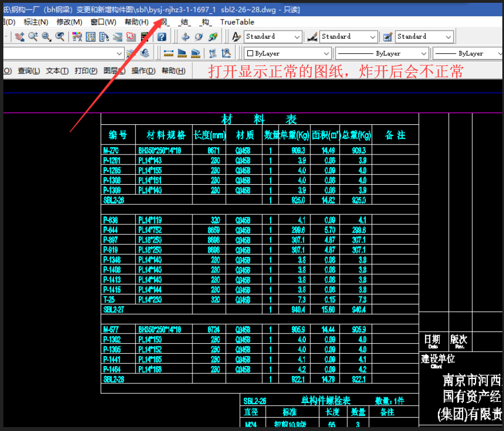
Task: Select the 版次 label in title block
Action: pyautogui.click(x=458, y=339)
